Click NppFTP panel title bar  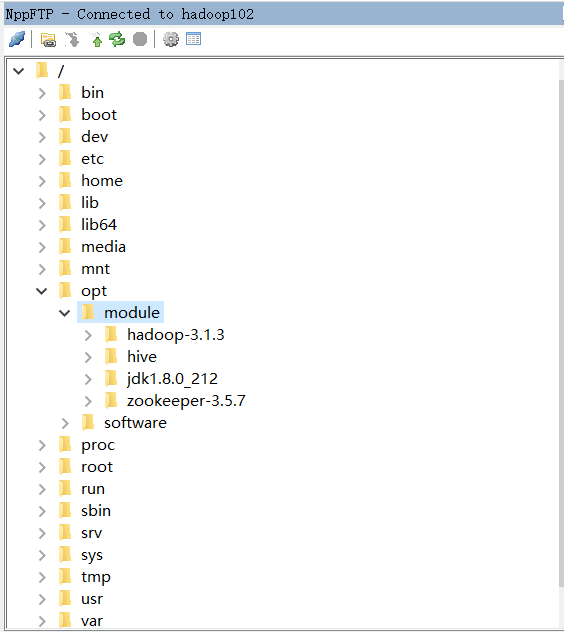tap(284, 14)
